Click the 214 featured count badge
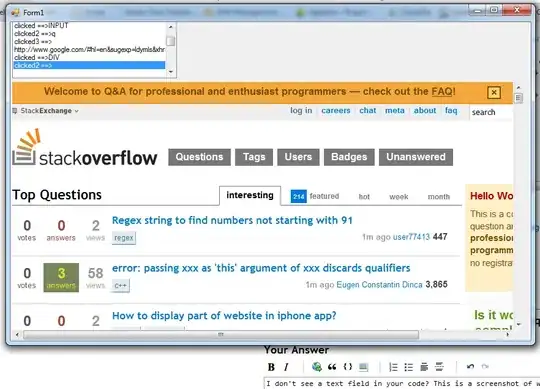540x389 pixels. [299, 197]
